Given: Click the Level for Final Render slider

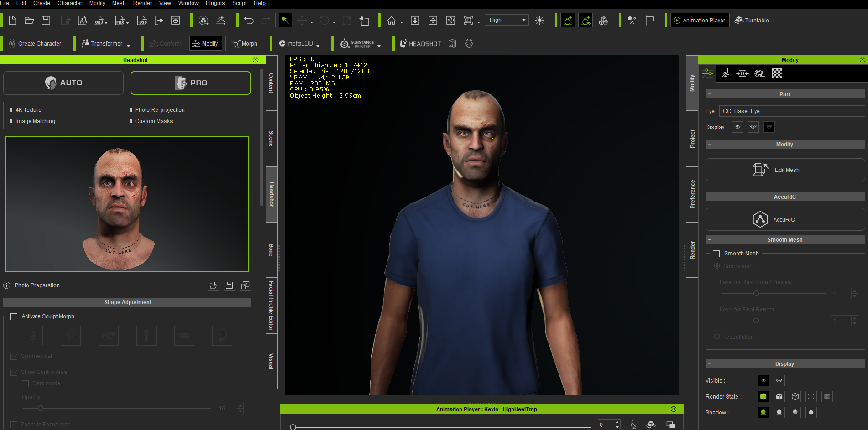Looking at the screenshot, I should [756, 321].
